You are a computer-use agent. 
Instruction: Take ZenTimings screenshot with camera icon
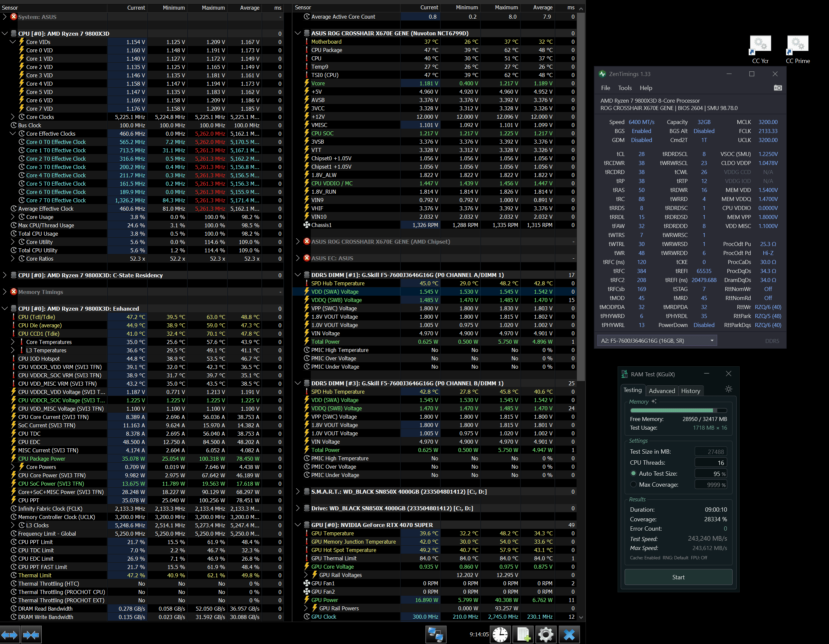point(777,88)
